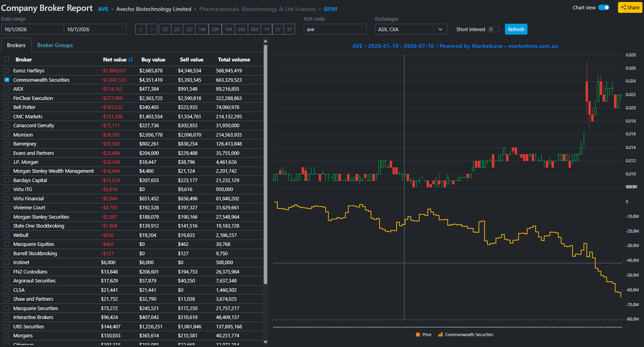This screenshot has height=347, width=644.
Task: Click the CLSA row name
Action: pos(19,290)
